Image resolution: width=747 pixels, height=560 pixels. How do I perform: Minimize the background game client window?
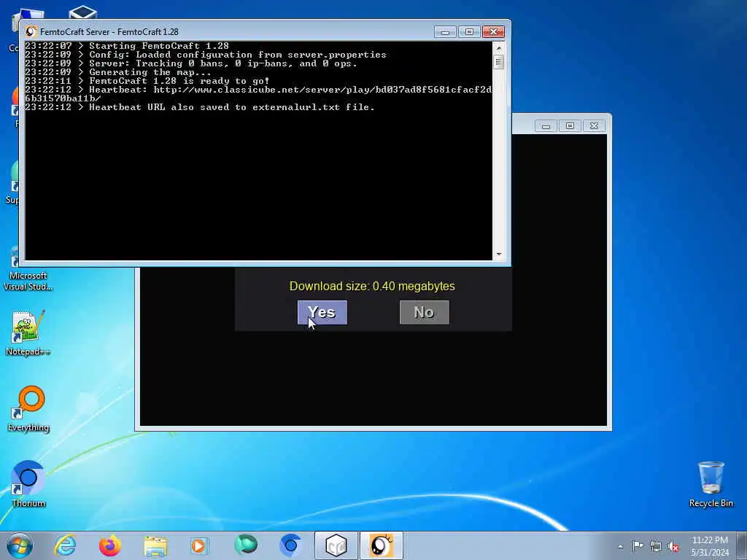point(546,126)
